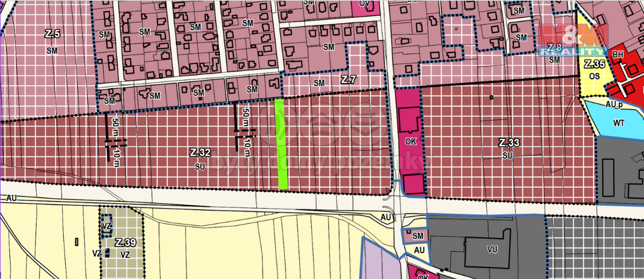Click the AU road label at far left
This screenshot has height=279, width=644.
point(13,198)
